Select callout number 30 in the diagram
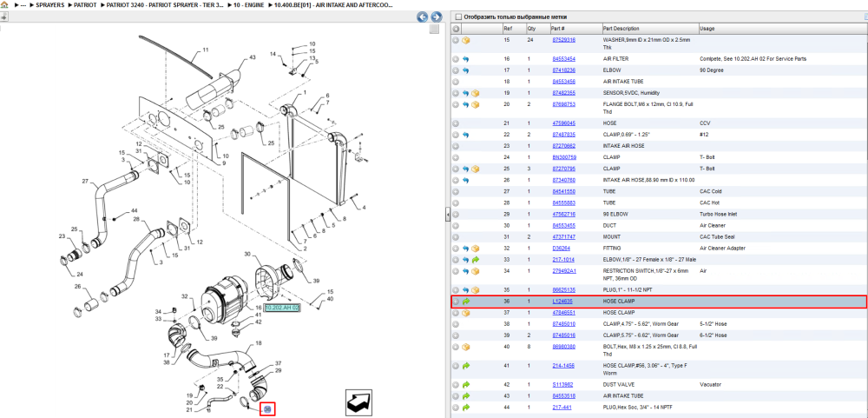 (248, 255)
